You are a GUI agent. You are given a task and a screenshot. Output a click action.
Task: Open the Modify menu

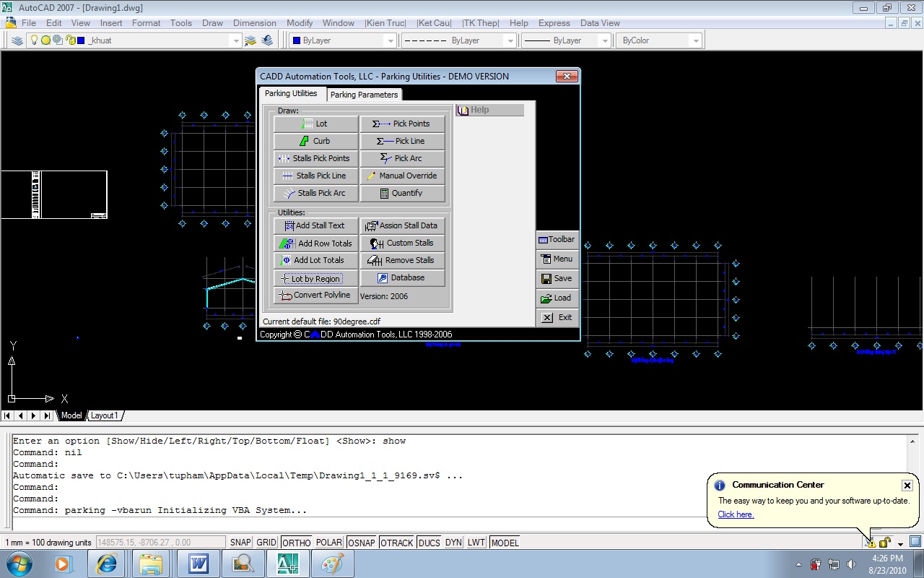tap(300, 23)
